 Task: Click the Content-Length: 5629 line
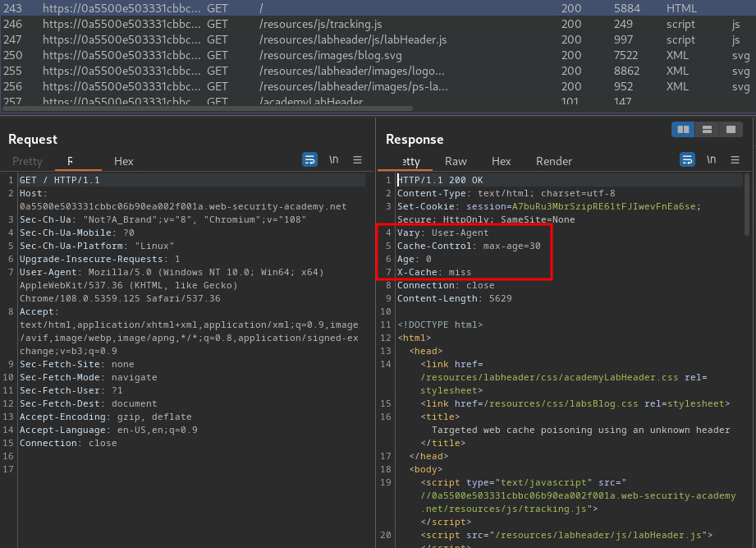[454, 298]
